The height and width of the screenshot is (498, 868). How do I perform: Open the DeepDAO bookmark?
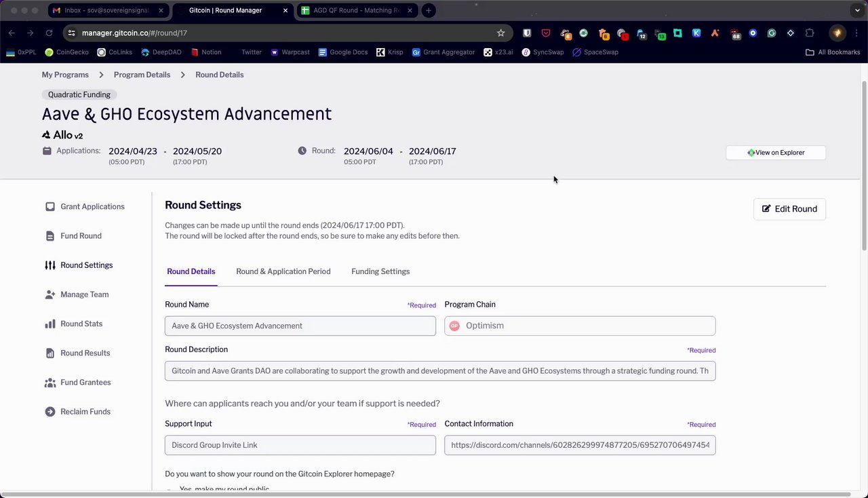pos(161,52)
